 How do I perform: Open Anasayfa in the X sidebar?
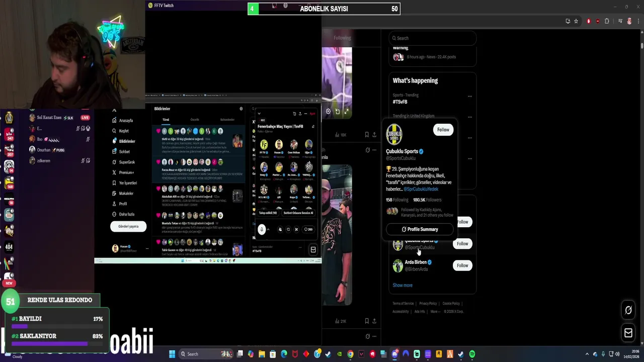[x=123, y=121]
